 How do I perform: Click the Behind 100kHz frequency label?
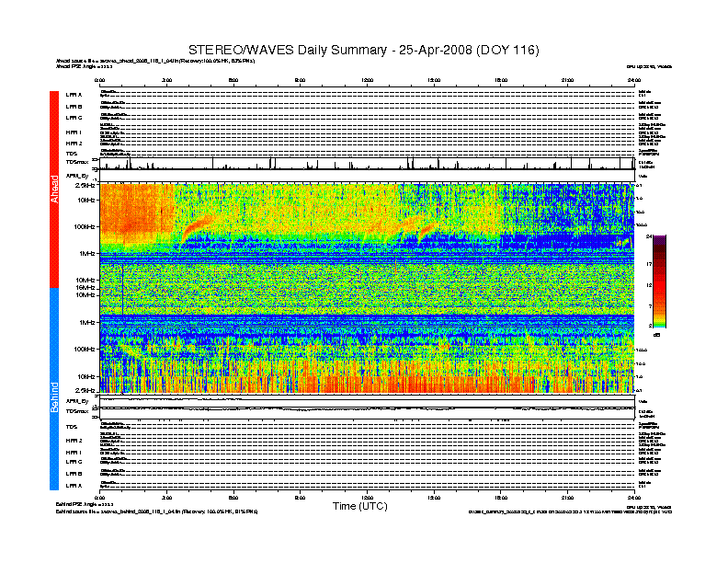85,350
